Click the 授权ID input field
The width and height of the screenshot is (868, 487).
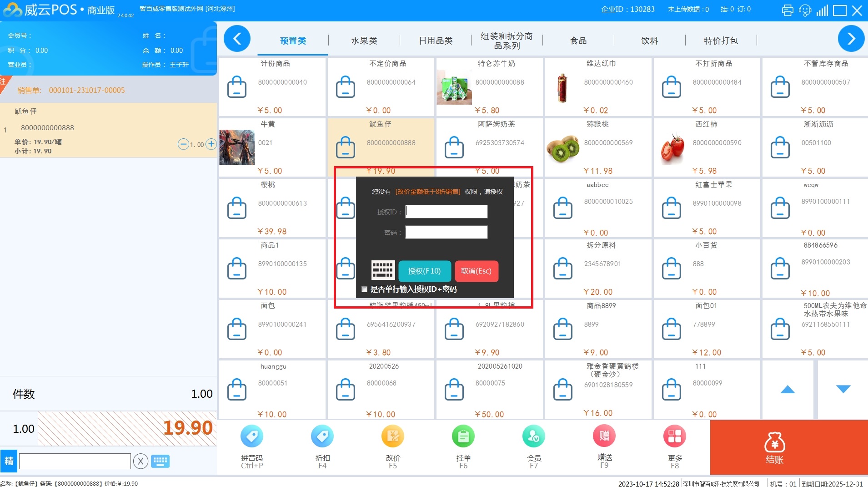446,212
